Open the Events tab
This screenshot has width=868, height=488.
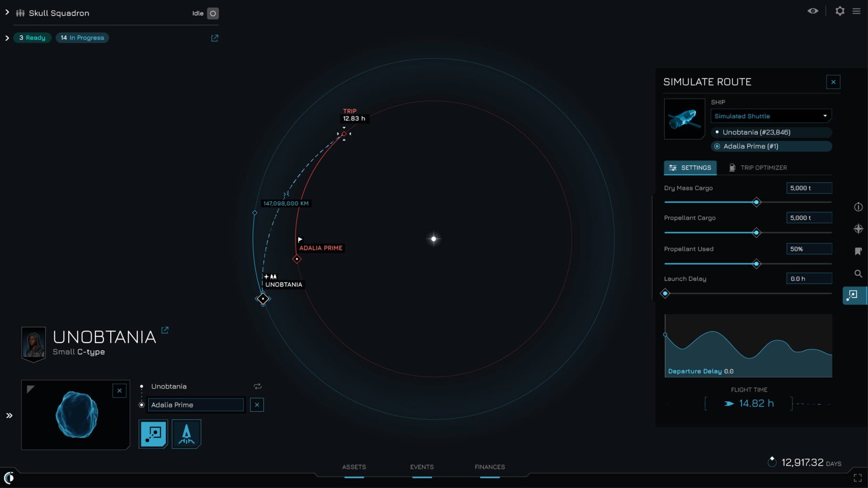[422, 467]
